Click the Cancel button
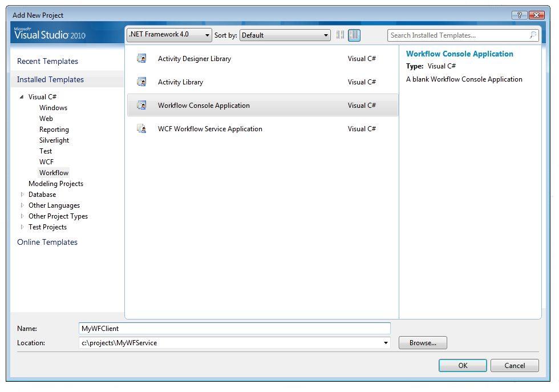Image resolution: width=559 pixels, height=392 pixels. (515, 365)
